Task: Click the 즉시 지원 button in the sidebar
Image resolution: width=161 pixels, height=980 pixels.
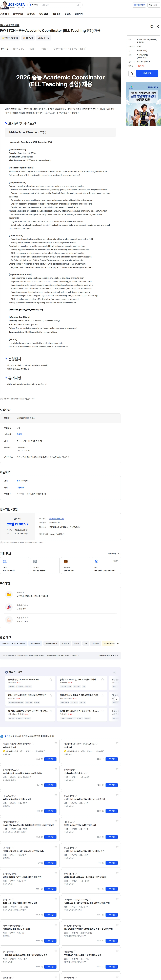Action: pyautogui.click(x=147, y=73)
